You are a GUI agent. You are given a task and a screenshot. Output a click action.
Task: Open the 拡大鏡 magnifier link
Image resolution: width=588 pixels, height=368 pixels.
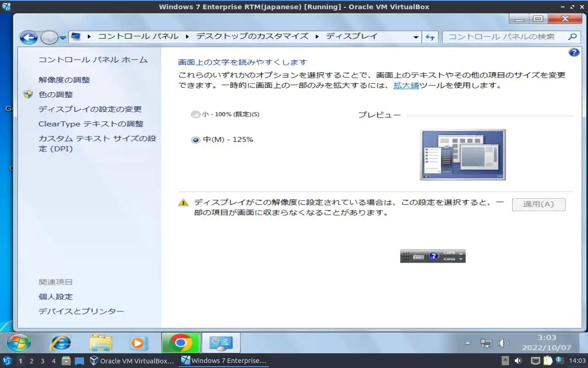point(406,86)
